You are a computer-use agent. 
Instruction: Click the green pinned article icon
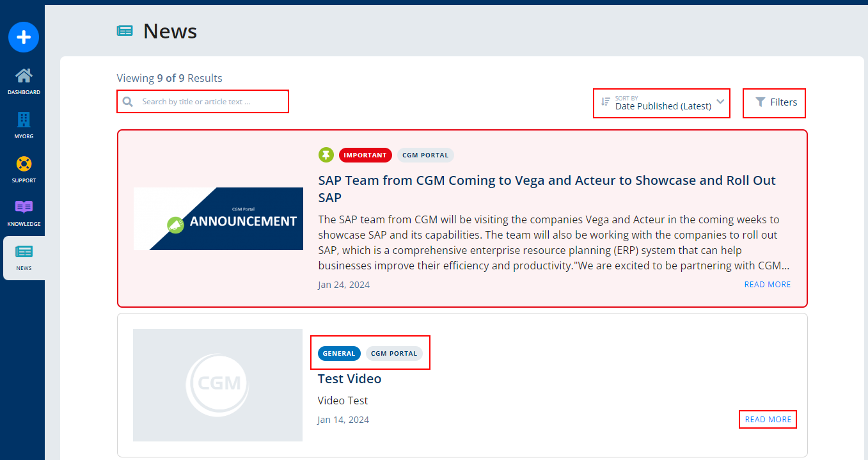pos(326,155)
